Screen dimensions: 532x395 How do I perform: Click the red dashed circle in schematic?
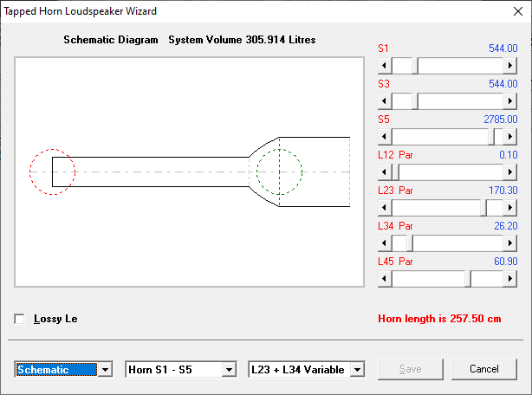coord(52,172)
